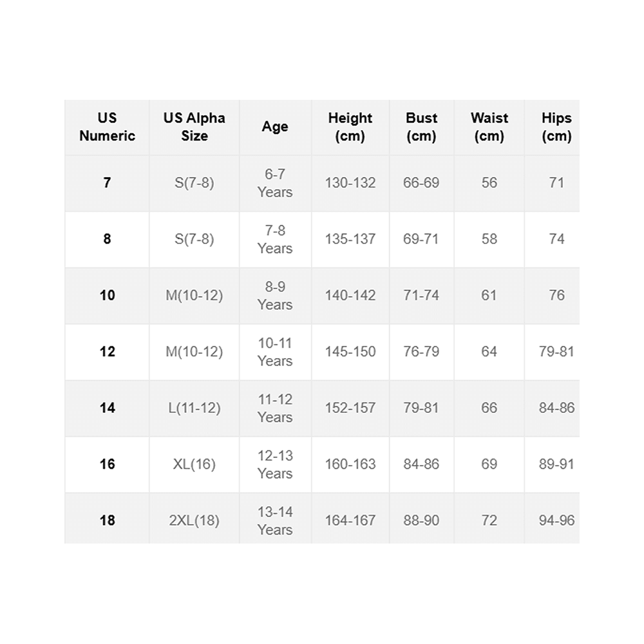Select the Waist (cm) column header
The height and width of the screenshot is (644, 644).
pyautogui.click(x=489, y=127)
